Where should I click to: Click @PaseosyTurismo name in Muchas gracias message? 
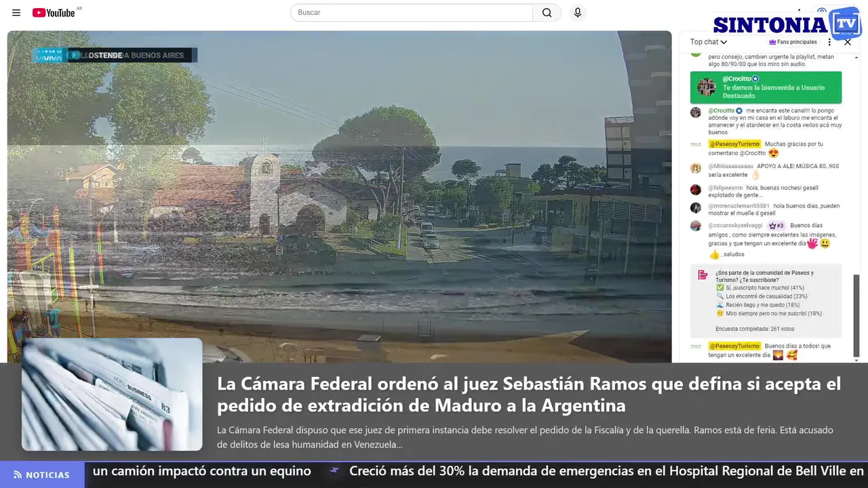[x=734, y=144]
